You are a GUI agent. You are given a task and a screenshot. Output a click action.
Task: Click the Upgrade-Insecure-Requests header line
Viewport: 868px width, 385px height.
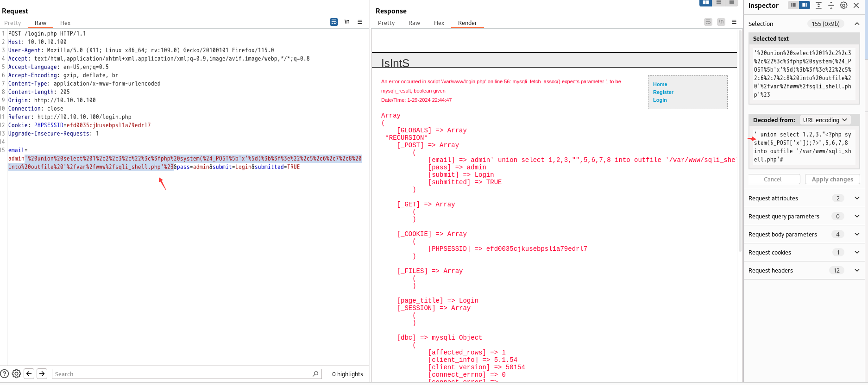point(53,133)
